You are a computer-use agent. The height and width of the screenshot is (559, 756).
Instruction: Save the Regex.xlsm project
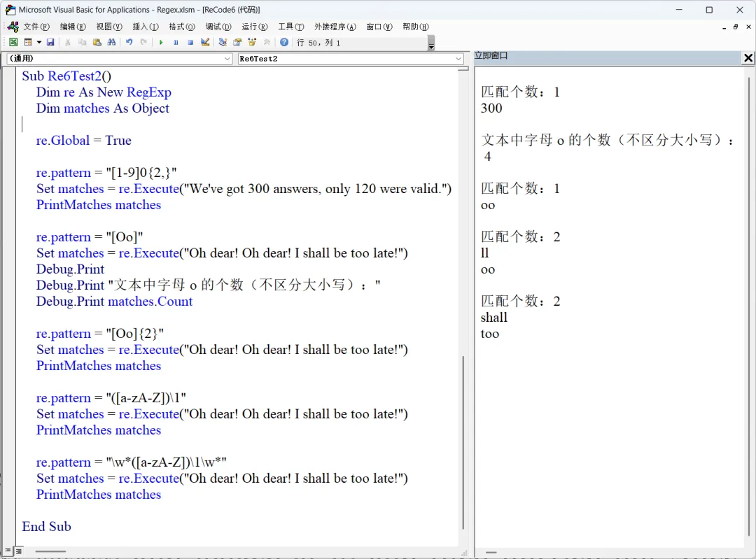[50, 43]
